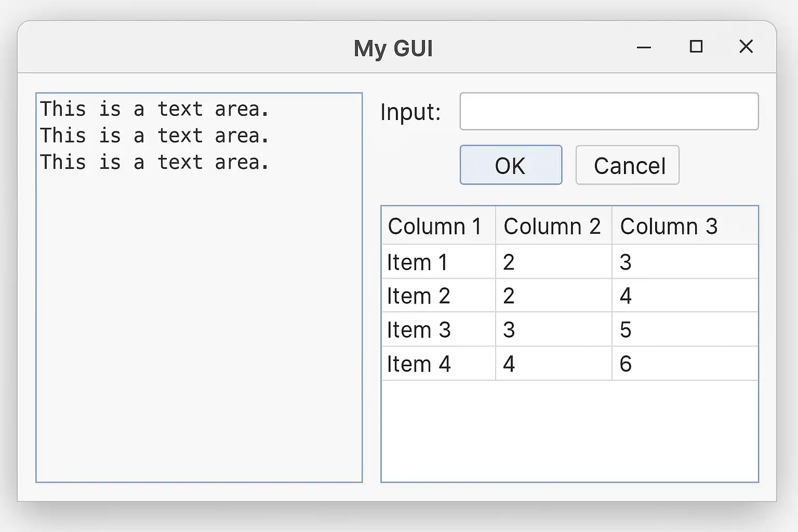Select the Item 1 row

[x=417, y=262]
